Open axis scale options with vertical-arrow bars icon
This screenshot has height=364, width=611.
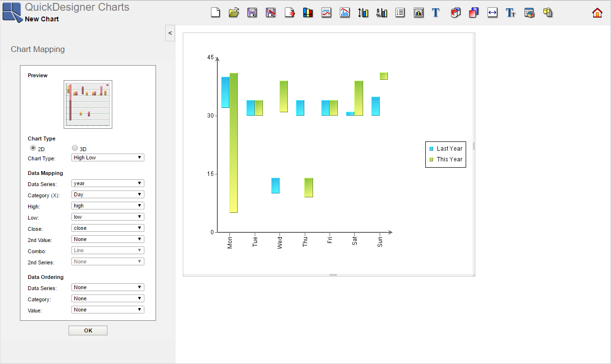click(363, 13)
